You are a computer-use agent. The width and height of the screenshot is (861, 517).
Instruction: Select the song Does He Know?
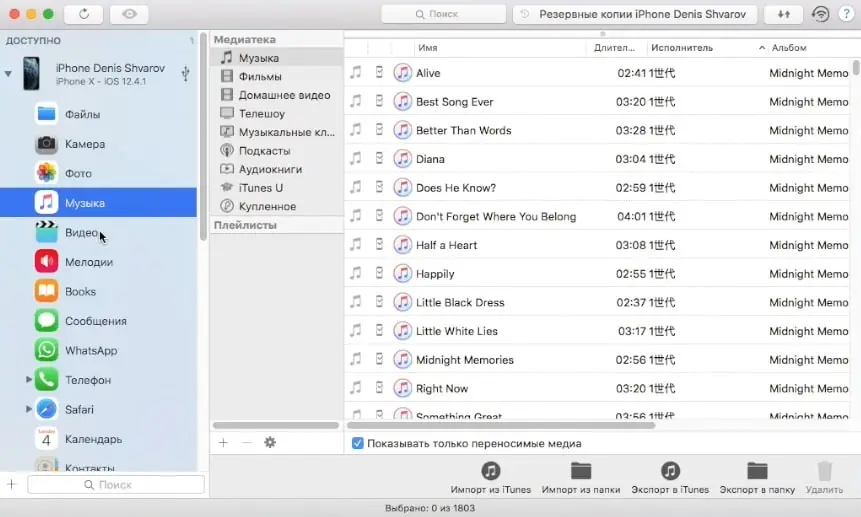pos(597,187)
